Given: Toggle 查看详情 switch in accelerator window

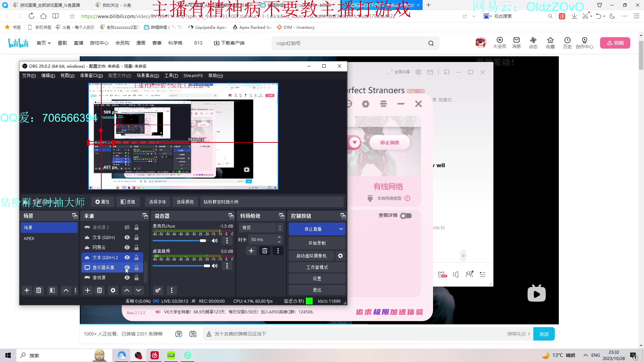Looking at the screenshot, I should coord(406,216).
